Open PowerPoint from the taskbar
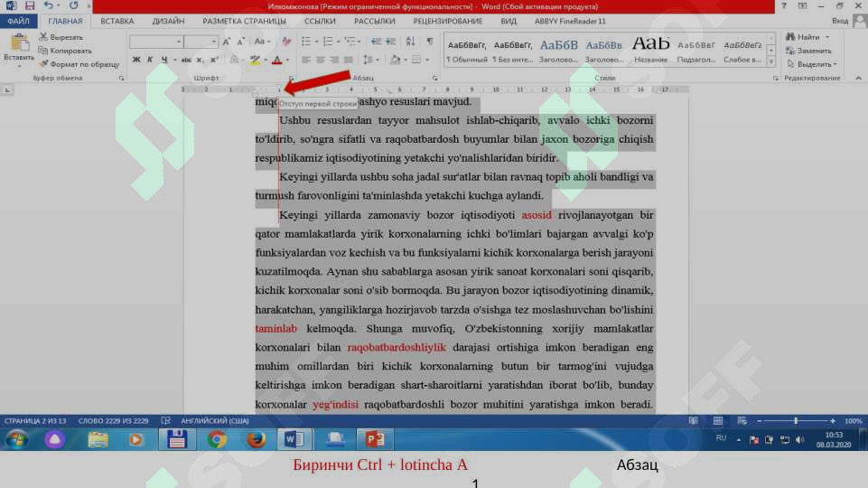The height and width of the screenshot is (488, 868). pyautogui.click(x=374, y=440)
